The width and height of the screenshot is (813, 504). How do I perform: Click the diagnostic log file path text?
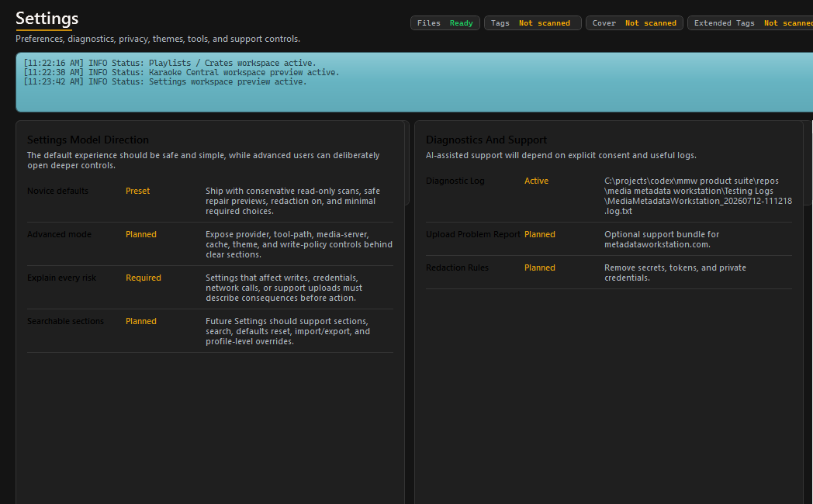[698, 196]
